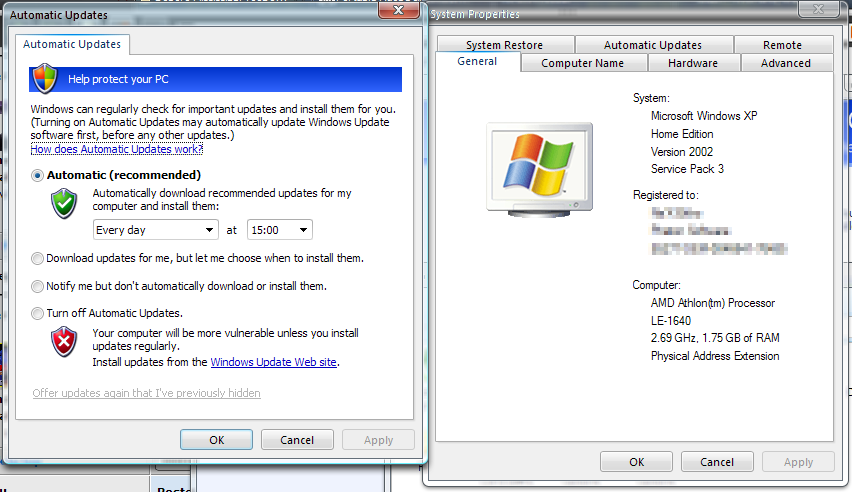This screenshot has height=492, width=852.
Task: Click the red X shield icon
Action: click(x=64, y=341)
